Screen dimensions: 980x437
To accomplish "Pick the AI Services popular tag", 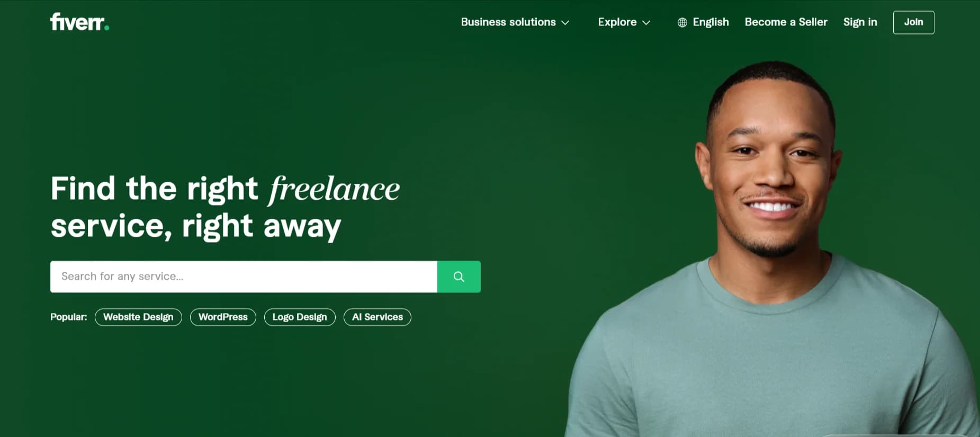I will [x=377, y=317].
